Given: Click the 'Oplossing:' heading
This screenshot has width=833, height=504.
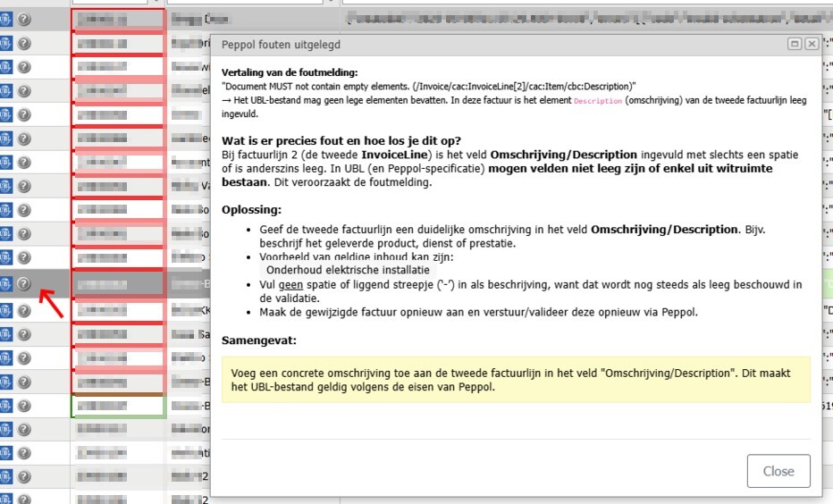Looking at the screenshot, I should coord(251,210).
